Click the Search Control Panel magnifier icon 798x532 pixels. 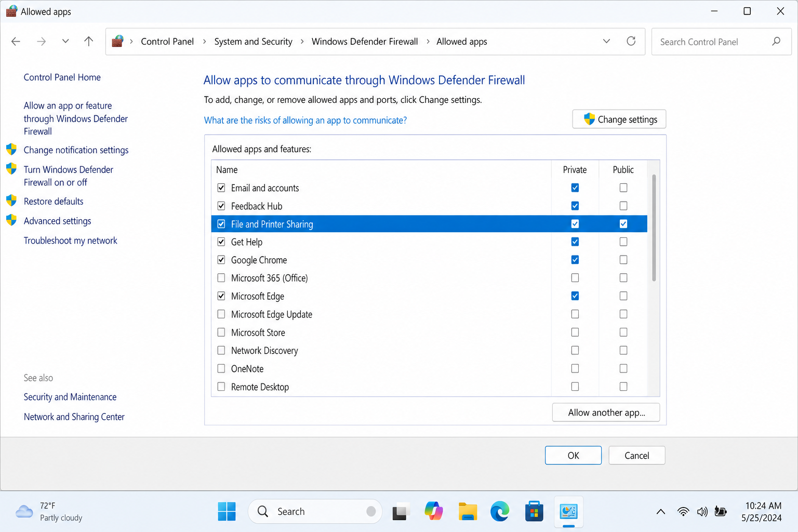(776, 41)
